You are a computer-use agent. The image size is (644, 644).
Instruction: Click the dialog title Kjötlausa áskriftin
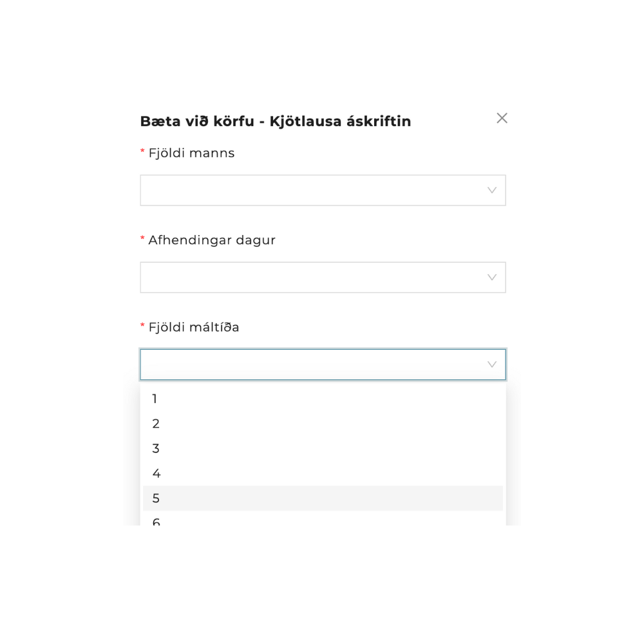(x=275, y=121)
